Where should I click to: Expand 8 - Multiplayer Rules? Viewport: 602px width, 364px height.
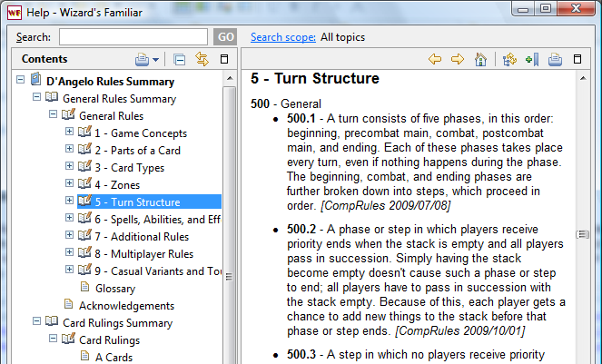pos(69,252)
